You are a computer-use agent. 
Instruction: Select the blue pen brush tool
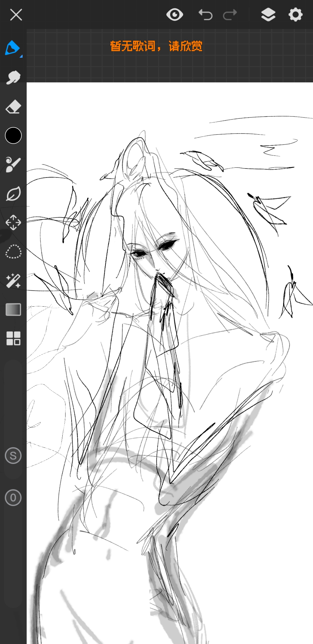(12, 48)
